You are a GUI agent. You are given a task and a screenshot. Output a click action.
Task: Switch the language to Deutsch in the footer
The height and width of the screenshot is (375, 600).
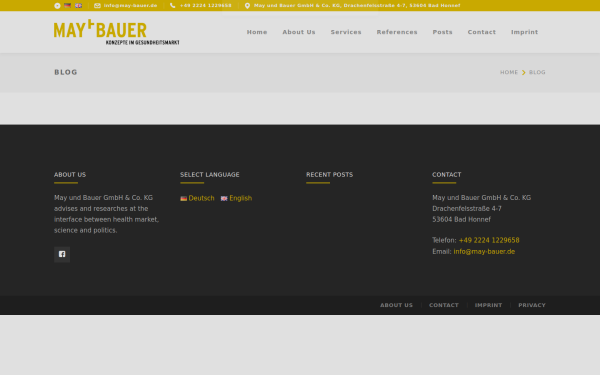(x=201, y=198)
